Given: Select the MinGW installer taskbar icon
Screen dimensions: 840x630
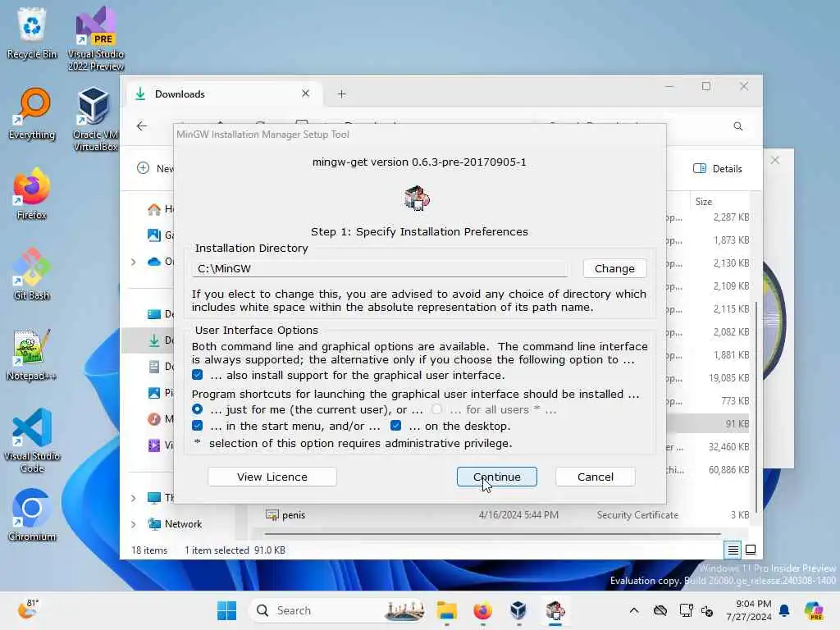Looking at the screenshot, I should [x=555, y=610].
